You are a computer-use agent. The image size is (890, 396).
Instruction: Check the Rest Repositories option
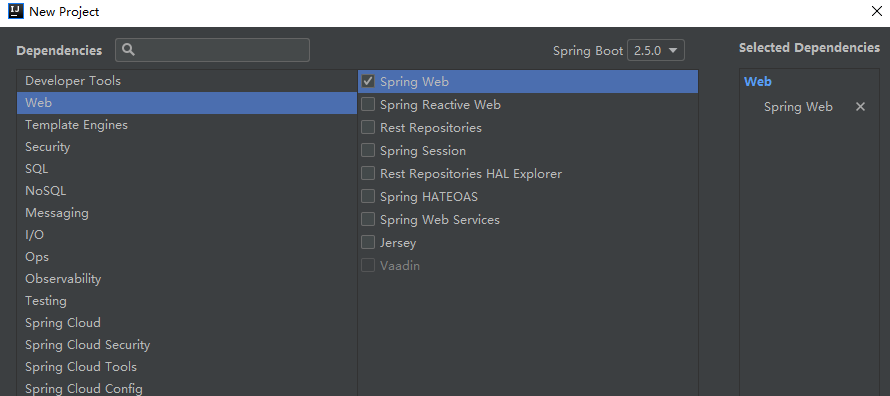[x=368, y=128]
